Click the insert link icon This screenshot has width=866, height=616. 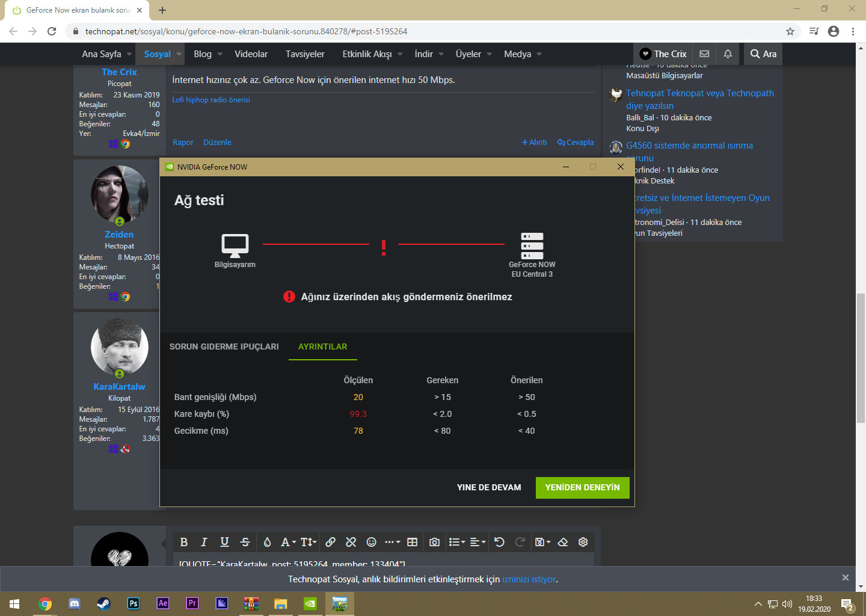coord(330,542)
